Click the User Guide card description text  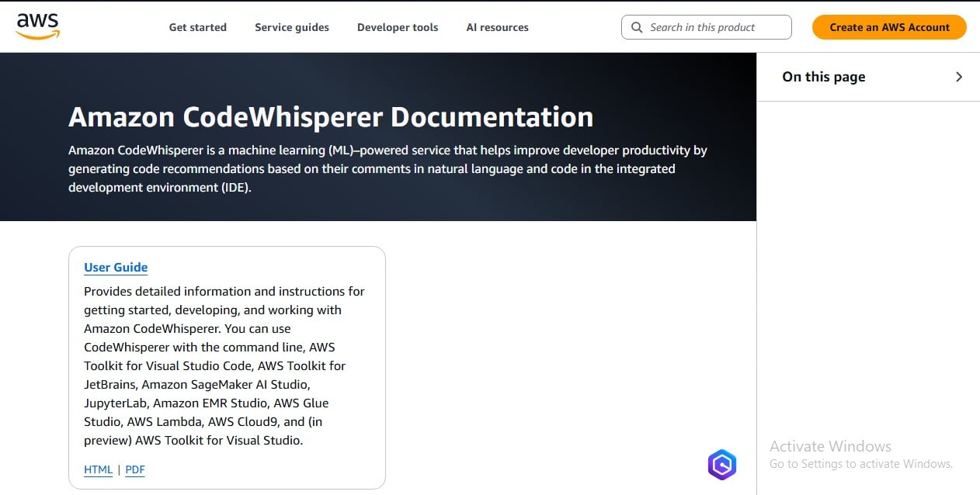pos(224,365)
